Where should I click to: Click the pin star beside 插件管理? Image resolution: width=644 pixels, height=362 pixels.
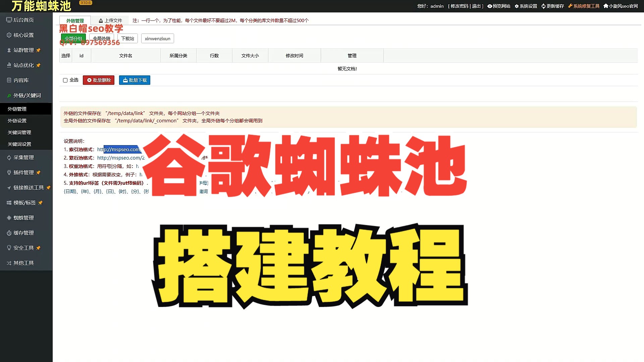click(x=38, y=172)
